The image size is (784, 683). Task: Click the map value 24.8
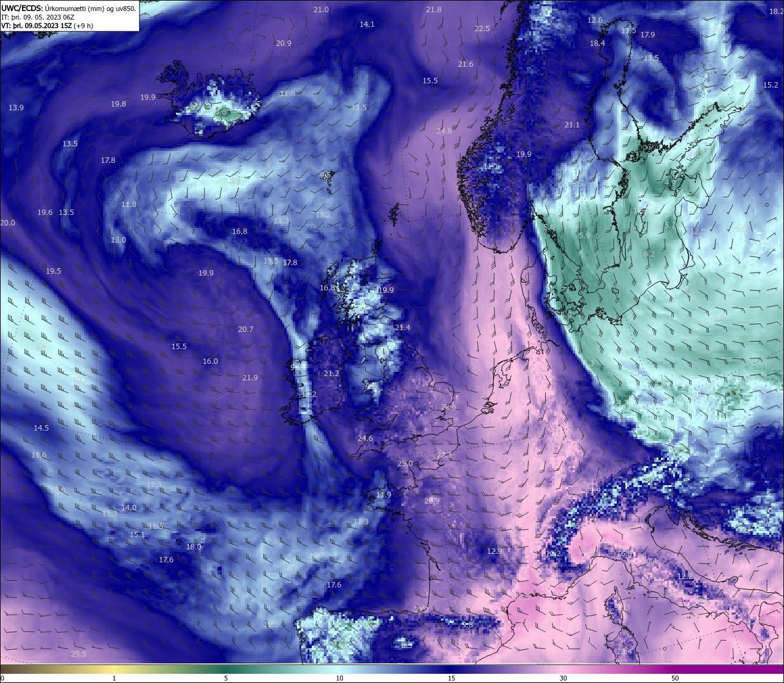[444, 131]
